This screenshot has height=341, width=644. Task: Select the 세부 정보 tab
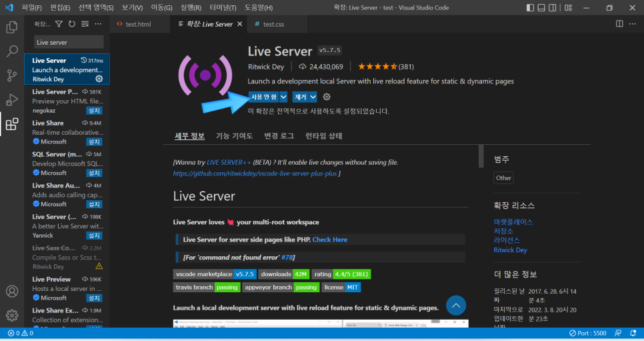point(189,135)
